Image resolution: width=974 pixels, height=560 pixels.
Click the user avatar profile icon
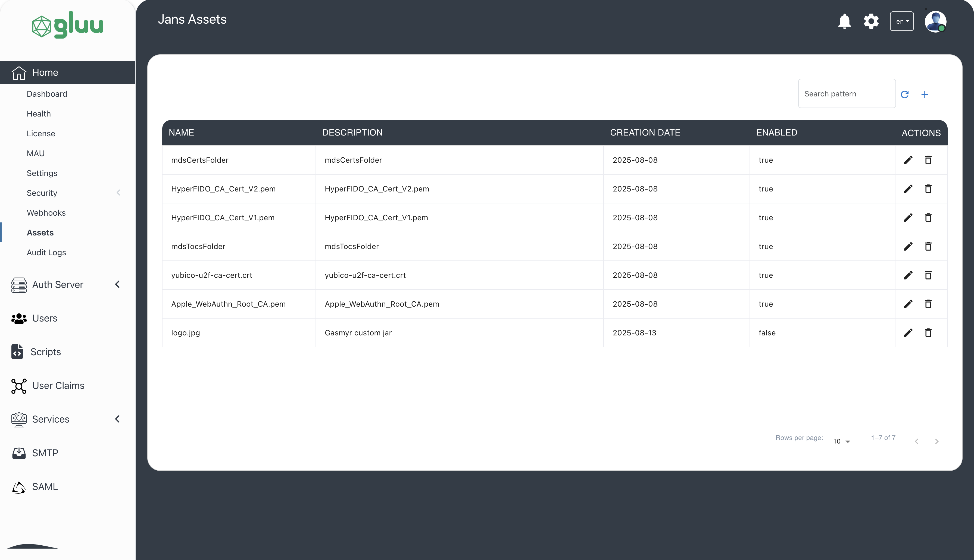[935, 21]
